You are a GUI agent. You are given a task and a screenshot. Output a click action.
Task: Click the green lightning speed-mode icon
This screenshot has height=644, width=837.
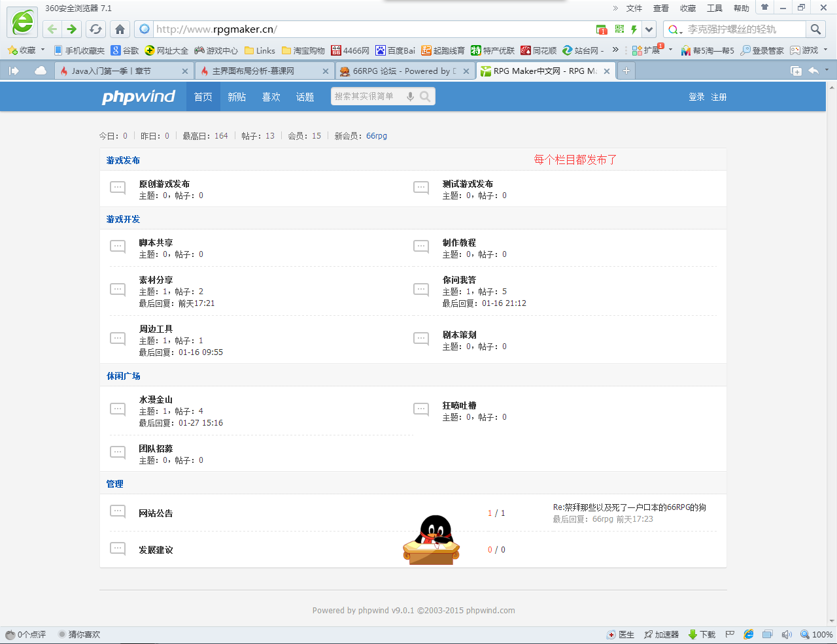(634, 29)
